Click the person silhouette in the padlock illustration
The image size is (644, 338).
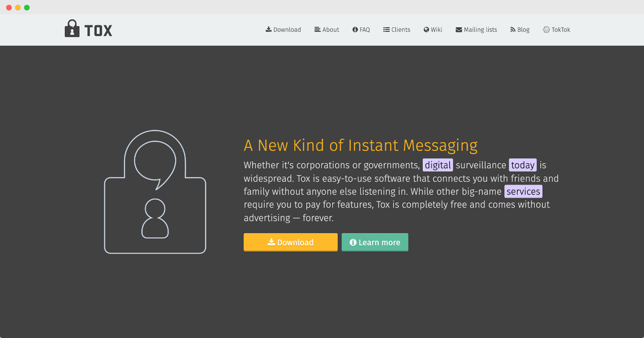155,218
